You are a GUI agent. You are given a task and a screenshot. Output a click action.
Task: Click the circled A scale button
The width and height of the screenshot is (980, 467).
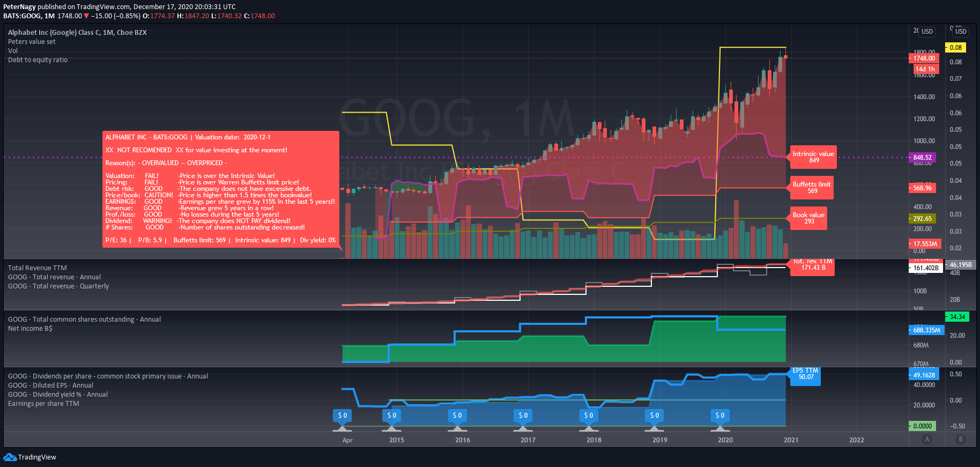pos(927,439)
